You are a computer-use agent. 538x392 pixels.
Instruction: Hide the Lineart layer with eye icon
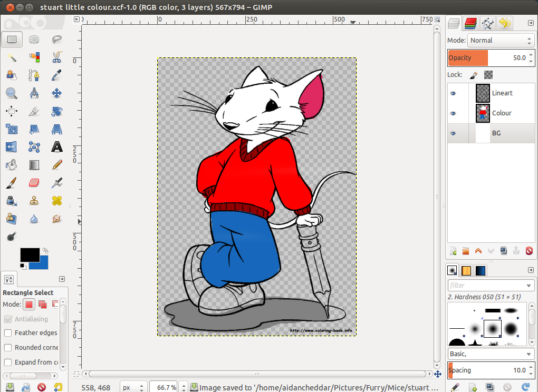coord(453,93)
